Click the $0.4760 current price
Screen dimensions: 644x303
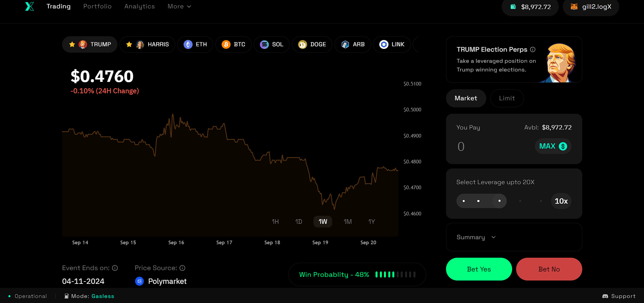(x=102, y=76)
